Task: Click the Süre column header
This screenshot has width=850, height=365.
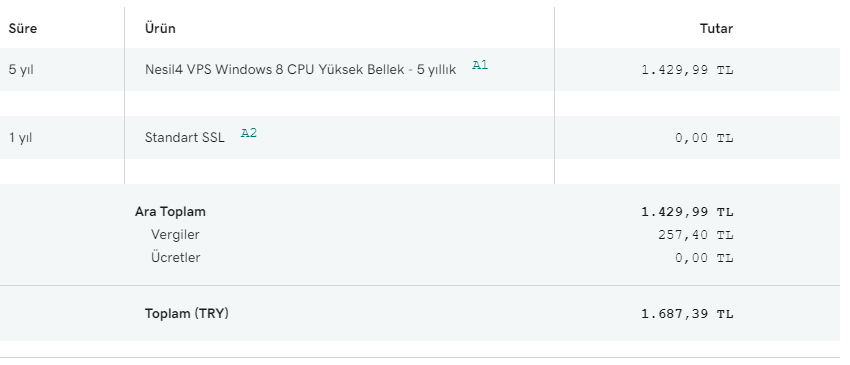Action: pos(23,28)
